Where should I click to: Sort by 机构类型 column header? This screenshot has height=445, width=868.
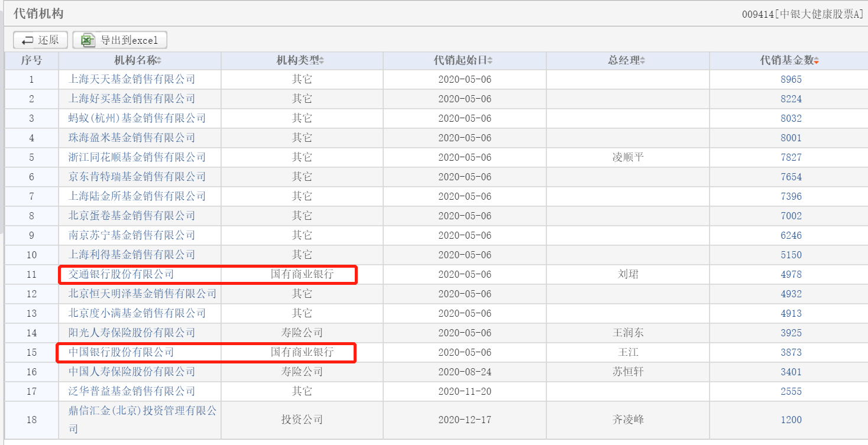[x=300, y=60]
